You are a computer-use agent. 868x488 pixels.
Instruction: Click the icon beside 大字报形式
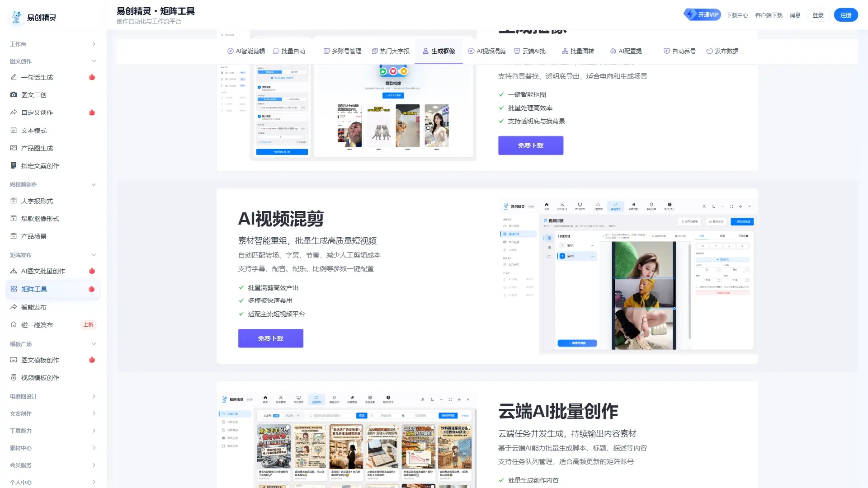point(14,201)
